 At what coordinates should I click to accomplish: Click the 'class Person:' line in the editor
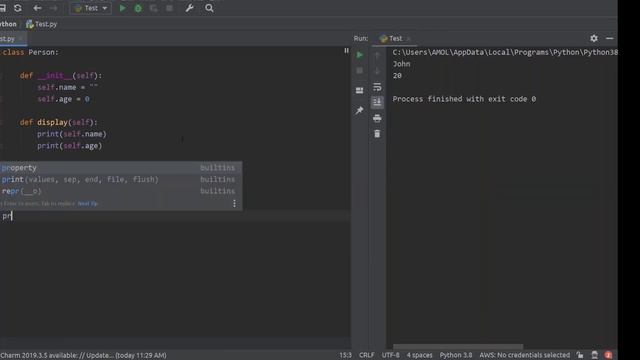[30, 52]
